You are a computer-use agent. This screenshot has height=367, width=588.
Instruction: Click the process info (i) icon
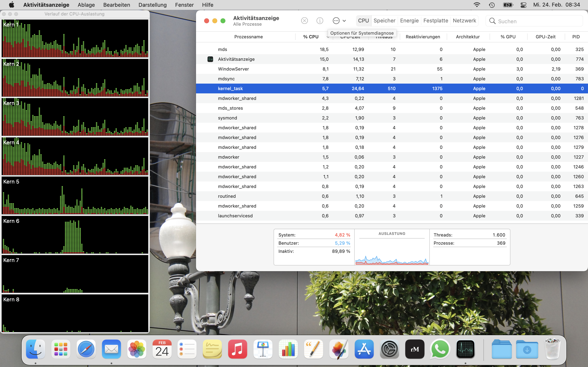tap(320, 21)
